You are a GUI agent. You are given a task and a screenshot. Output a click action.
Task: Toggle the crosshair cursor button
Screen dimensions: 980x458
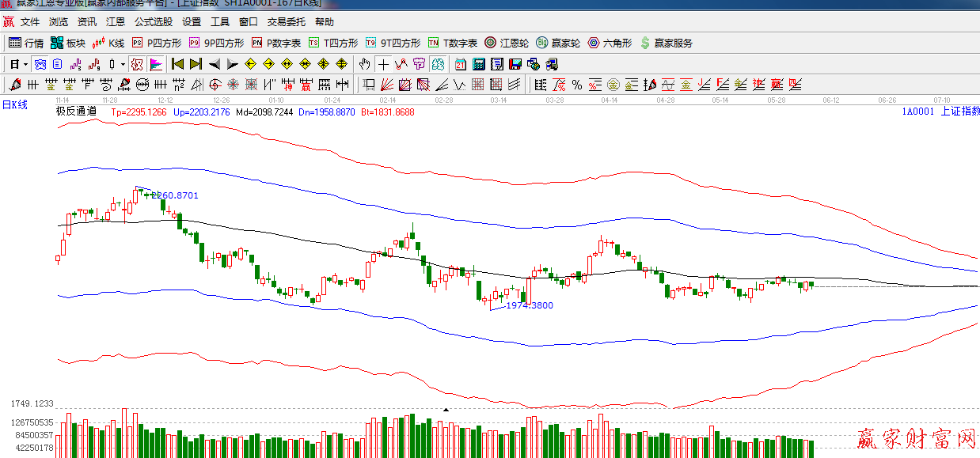click(383, 64)
